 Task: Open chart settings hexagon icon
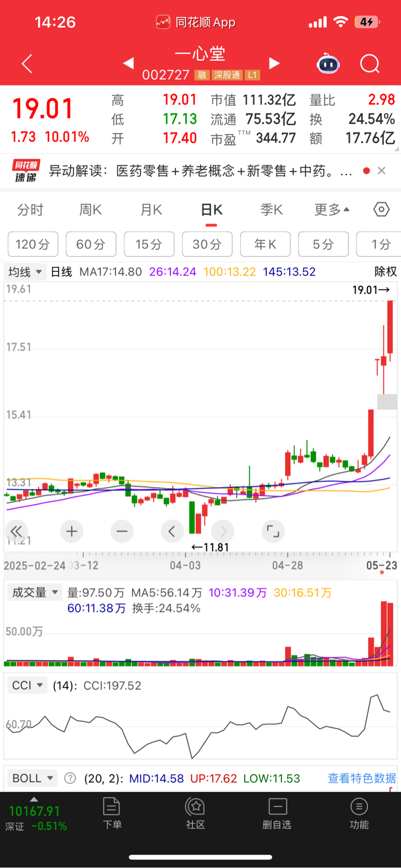pos(382,209)
